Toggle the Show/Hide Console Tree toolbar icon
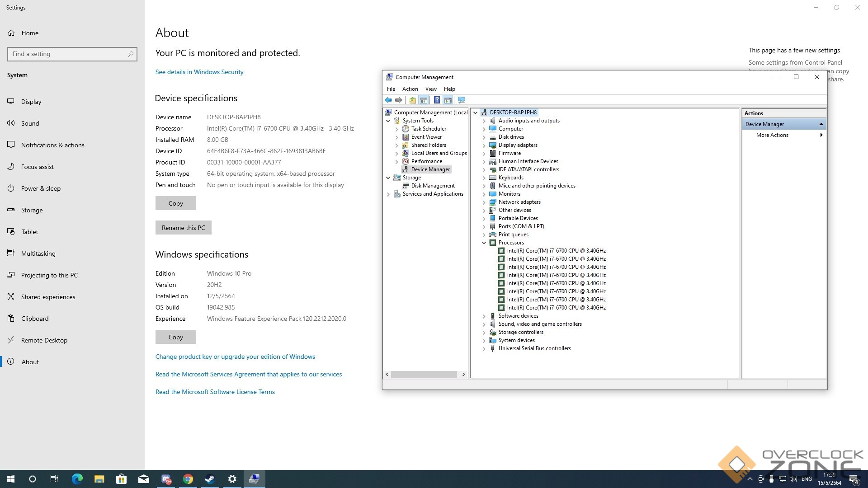868x488 pixels. (424, 100)
